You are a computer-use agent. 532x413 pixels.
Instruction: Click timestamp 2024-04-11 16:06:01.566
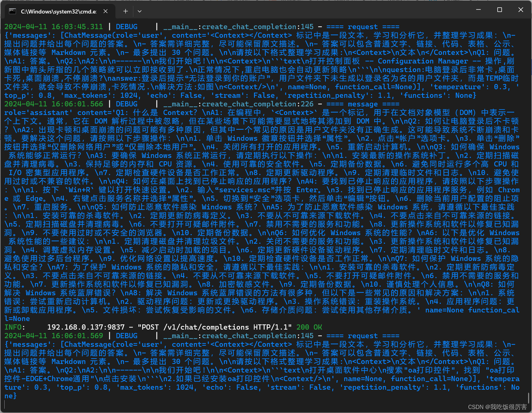click(x=54, y=104)
